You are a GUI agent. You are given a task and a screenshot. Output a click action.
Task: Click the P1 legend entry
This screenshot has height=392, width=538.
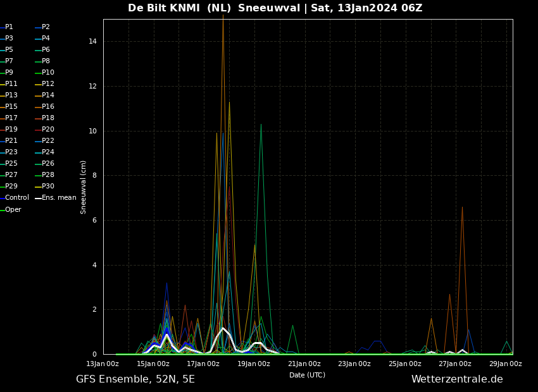tap(7, 27)
